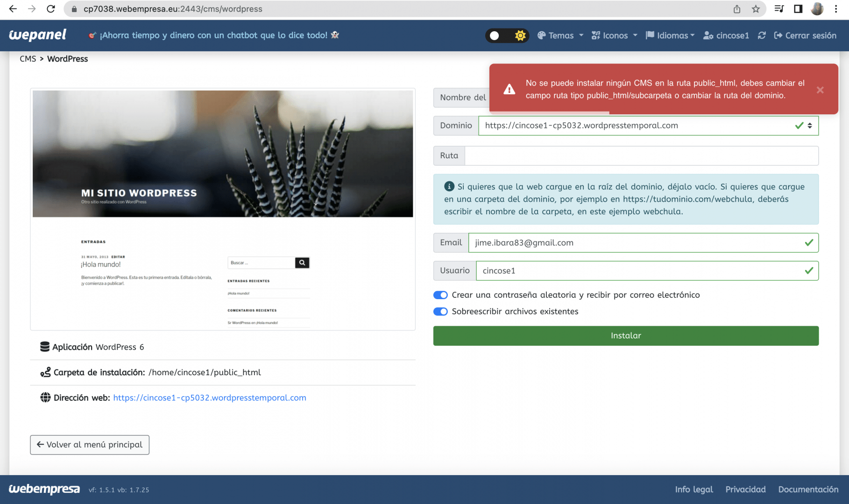
Task: Toggle the dark/light mode switch
Action: pos(507,35)
